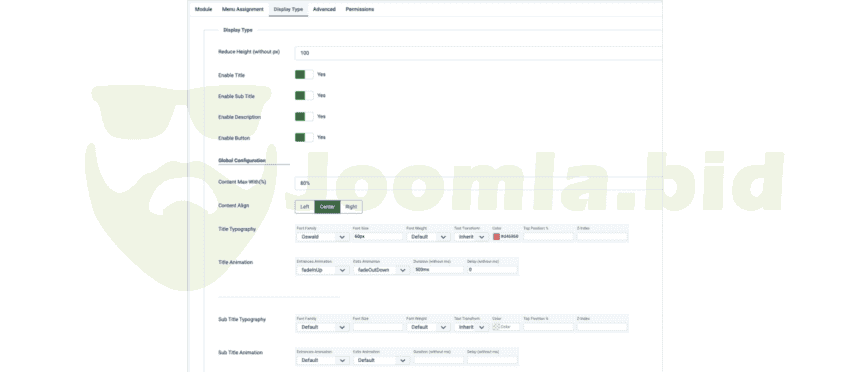Select the Permissions tab

pos(359,9)
